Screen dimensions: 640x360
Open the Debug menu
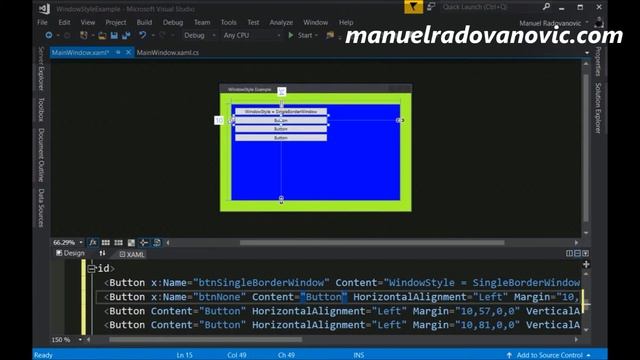173,22
